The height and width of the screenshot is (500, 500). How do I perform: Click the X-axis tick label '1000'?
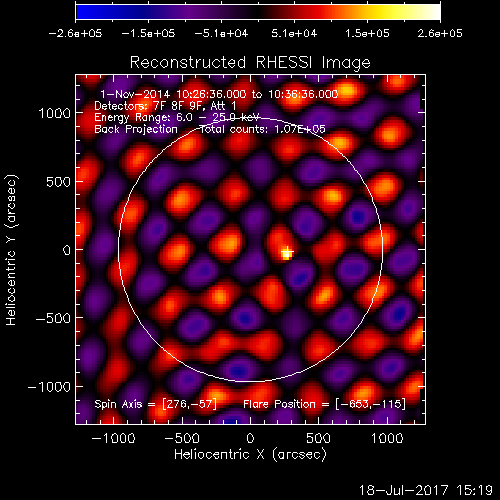point(387,438)
